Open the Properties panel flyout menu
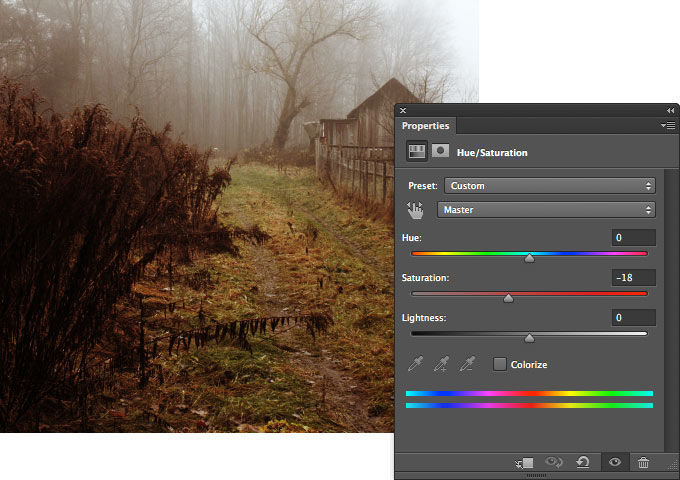 (x=668, y=126)
